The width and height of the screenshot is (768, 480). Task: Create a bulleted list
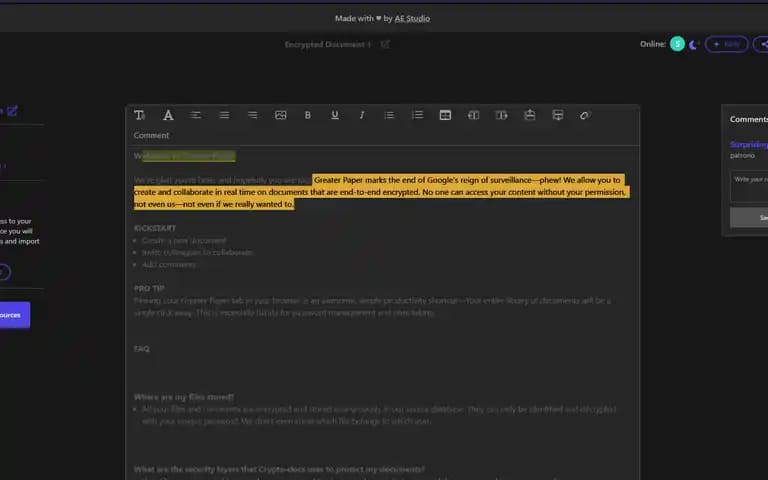coord(389,115)
